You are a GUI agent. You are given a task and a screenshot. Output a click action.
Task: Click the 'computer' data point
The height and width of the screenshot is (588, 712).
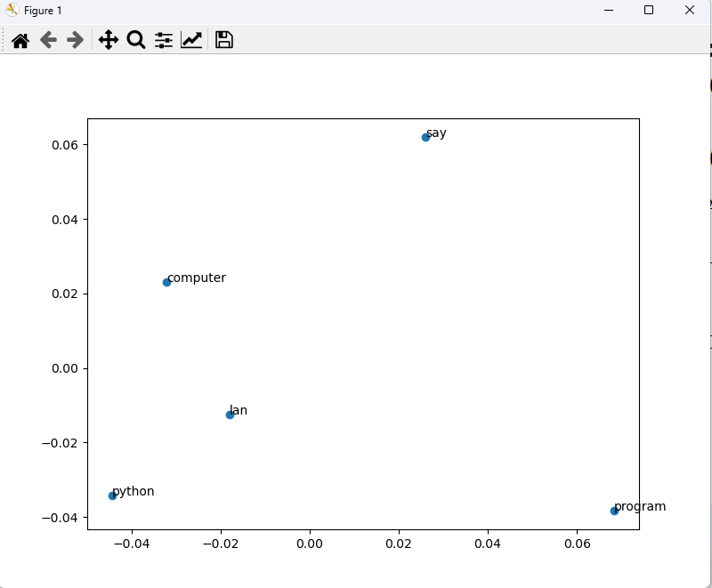tap(166, 282)
